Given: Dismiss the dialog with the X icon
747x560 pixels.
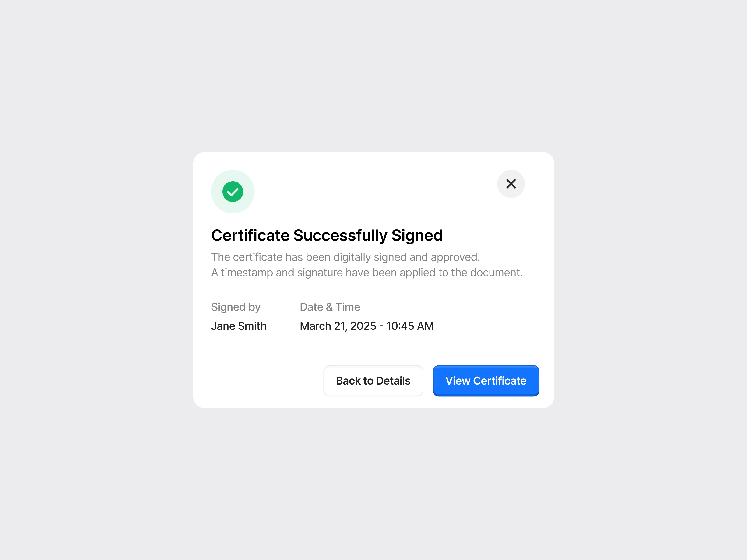Looking at the screenshot, I should (511, 184).
